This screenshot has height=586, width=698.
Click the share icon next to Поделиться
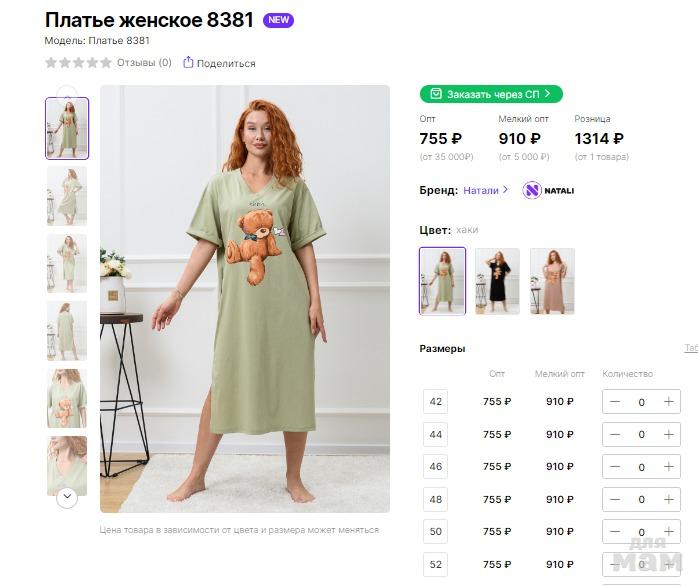tap(188, 62)
